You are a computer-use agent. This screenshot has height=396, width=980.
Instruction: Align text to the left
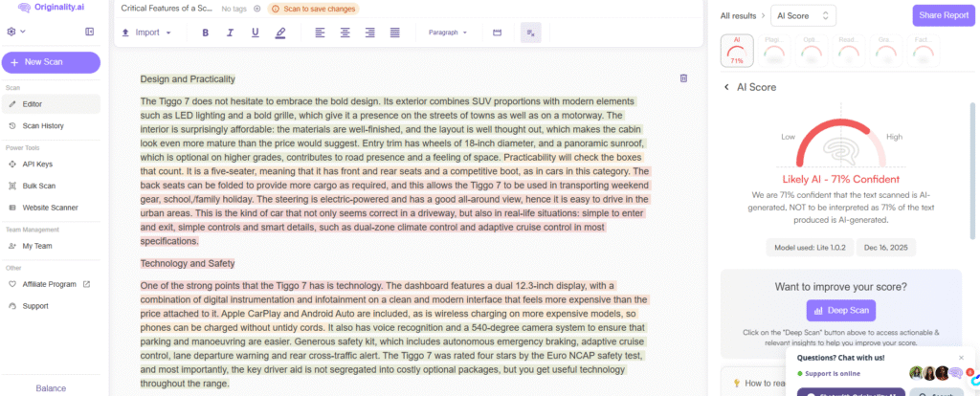320,33
